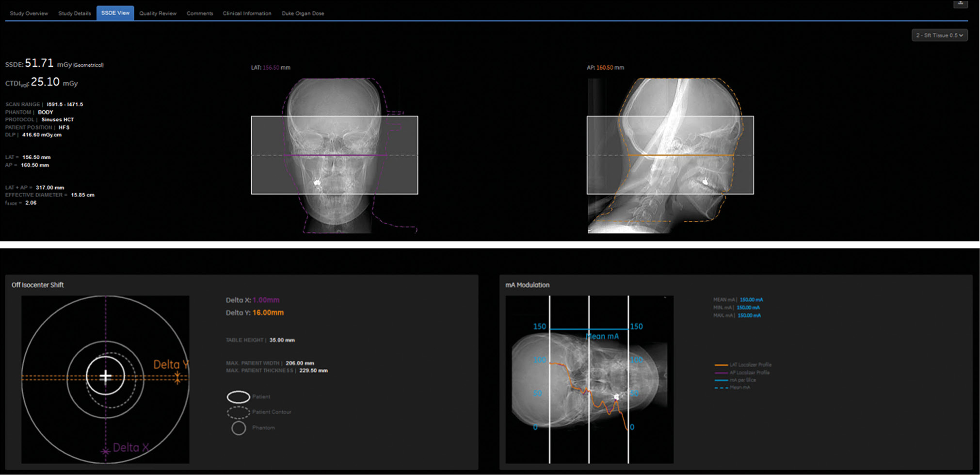Click the purple AP Localizer Profile swatch

pos(721,373)
